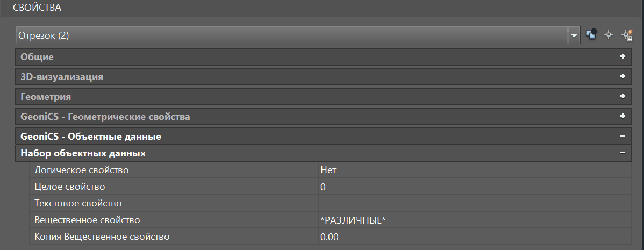Open Quick Select via the lightning icon
Image resolution: width=644 pixels, height=250 pixels.
pyautogui.click(x=626, y=35)
